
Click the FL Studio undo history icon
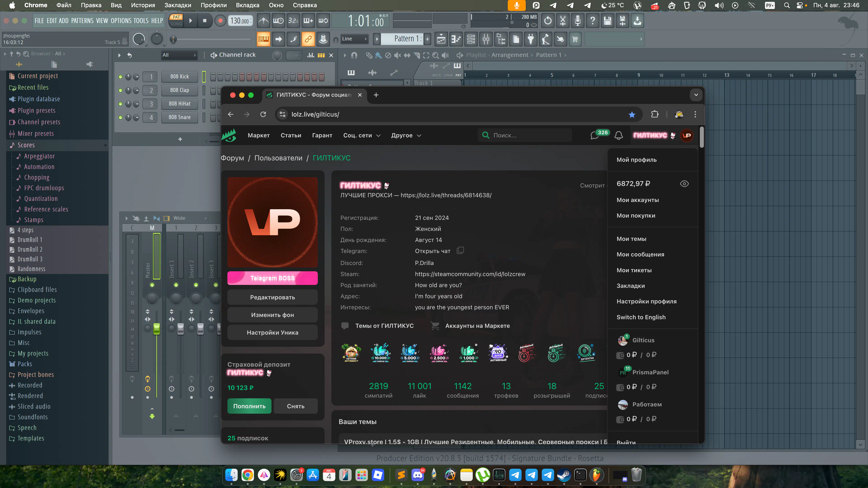(548, 21)
